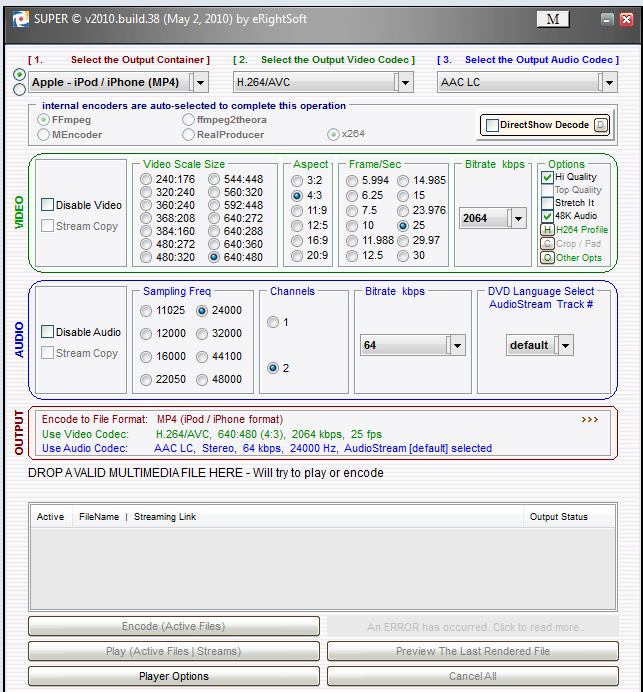Open the Output Video Codec dropdown
The width and height of the screenshot is (643, 692).
(x=405, y=83)
